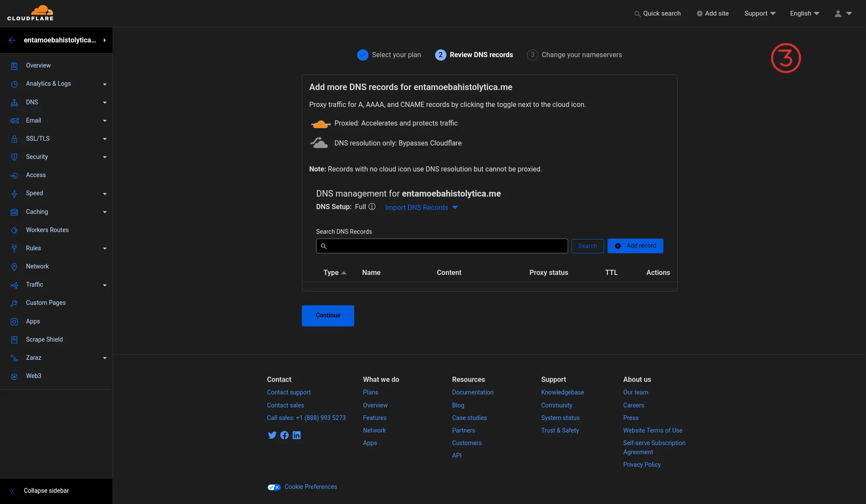Click the Workers Routes diamond icon
The height and width of the screenshot is (504, 866).
[x=14, y=230]
